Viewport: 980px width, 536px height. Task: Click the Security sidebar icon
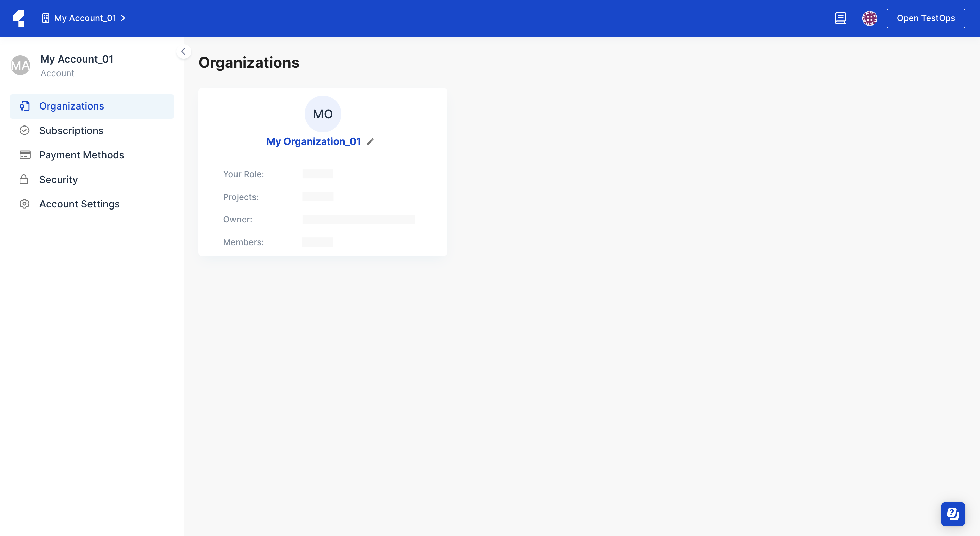[24, 180]
